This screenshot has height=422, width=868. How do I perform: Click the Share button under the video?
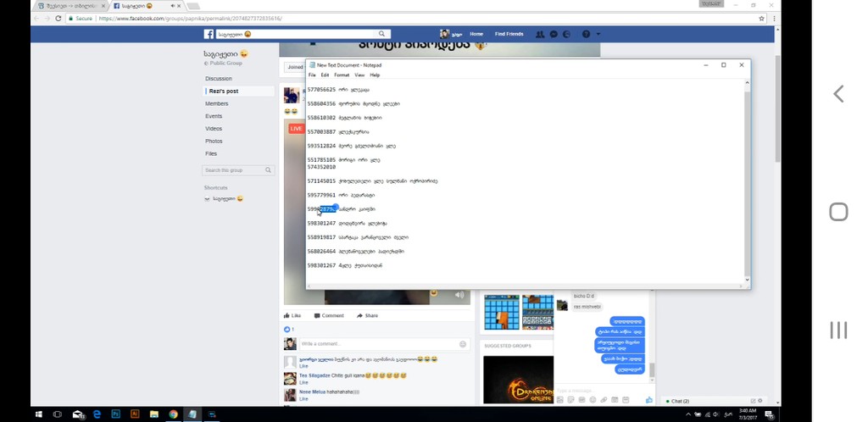click(x=368, y=316)
